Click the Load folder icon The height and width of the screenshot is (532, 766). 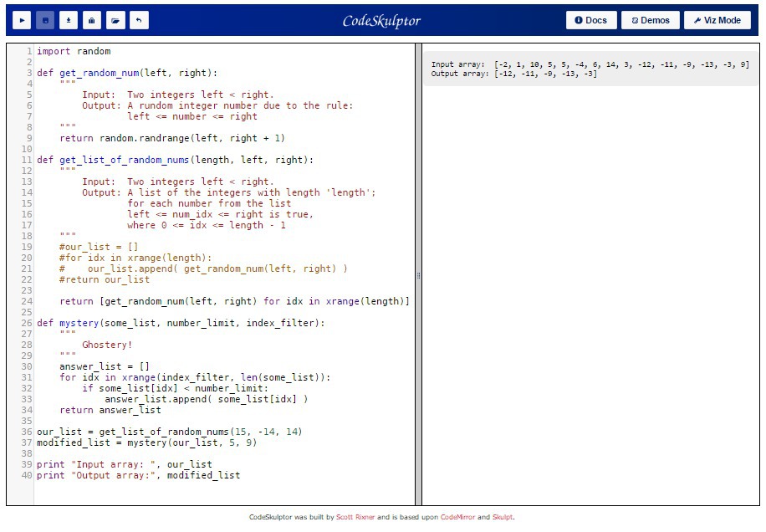115,20
